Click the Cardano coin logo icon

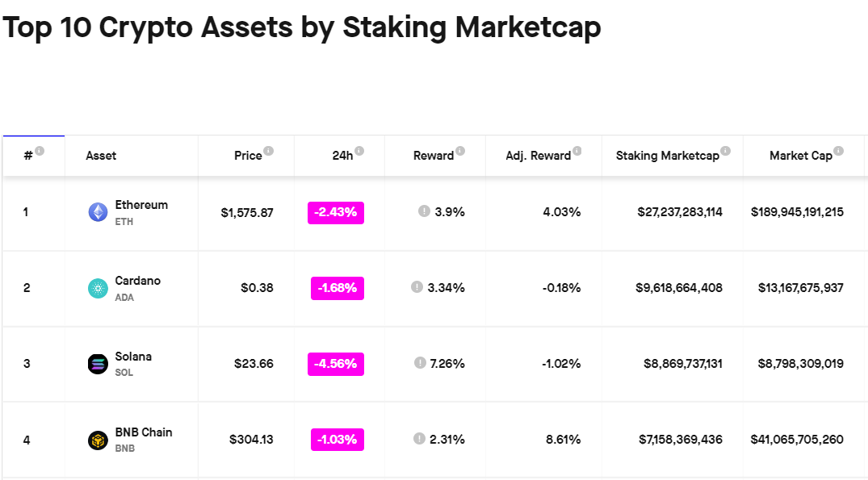(98, 288)
